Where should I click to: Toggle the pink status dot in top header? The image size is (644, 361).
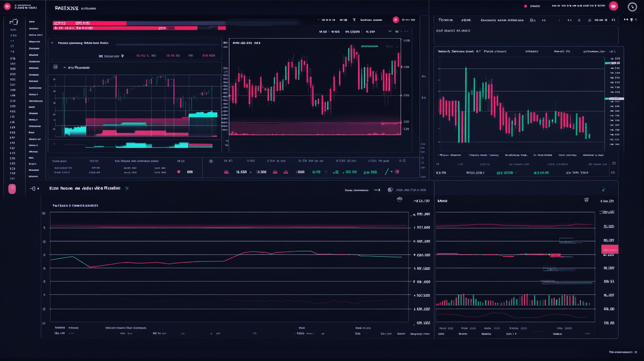click(525, 6)
